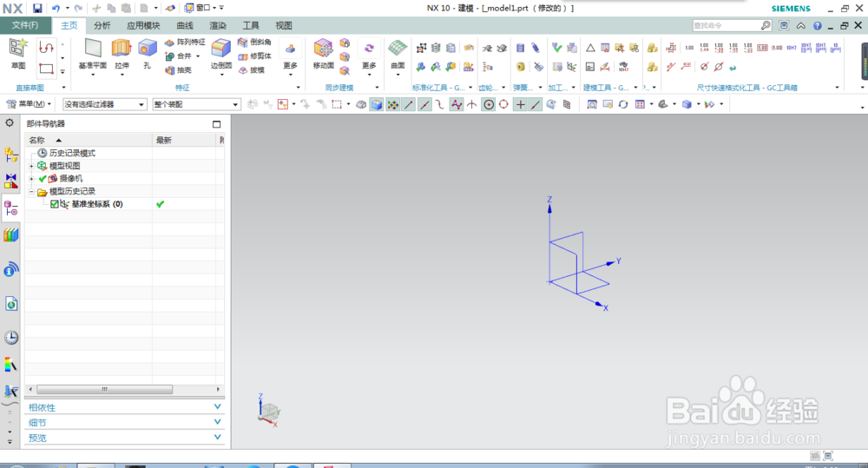Image resolution: width=868 pixels, height=468 pixels.
Task: Toggle the Enable Snap Point button
Action: tap(392, 104)
